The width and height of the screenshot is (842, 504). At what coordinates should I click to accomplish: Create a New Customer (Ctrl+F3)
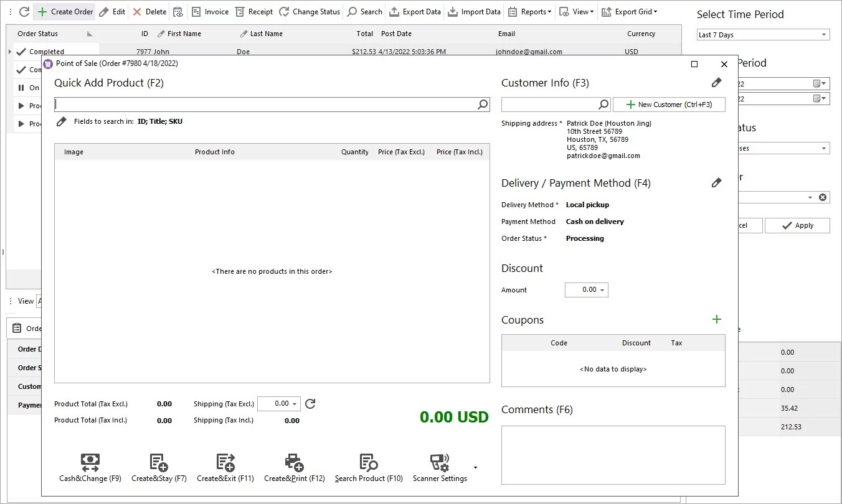669,104
